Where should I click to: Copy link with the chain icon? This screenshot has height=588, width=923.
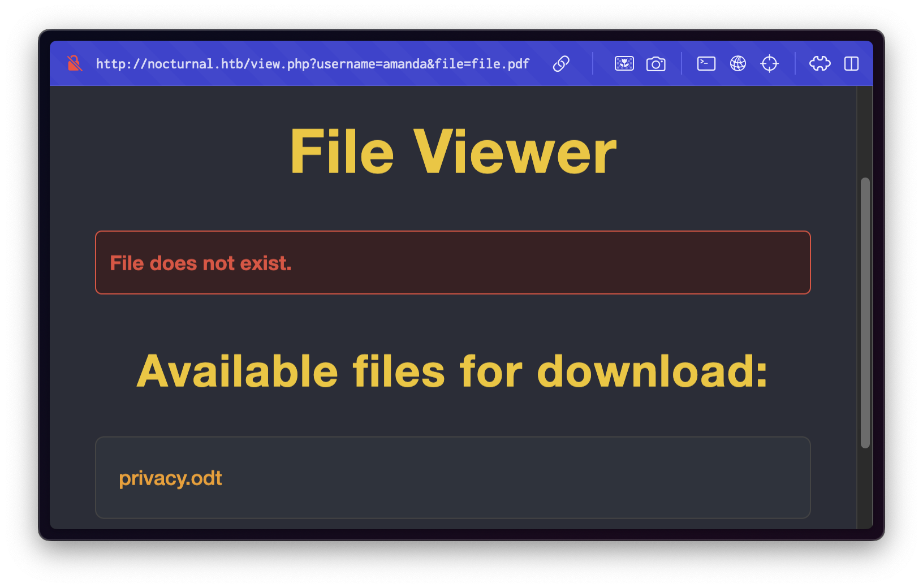(x=561, y=63)
